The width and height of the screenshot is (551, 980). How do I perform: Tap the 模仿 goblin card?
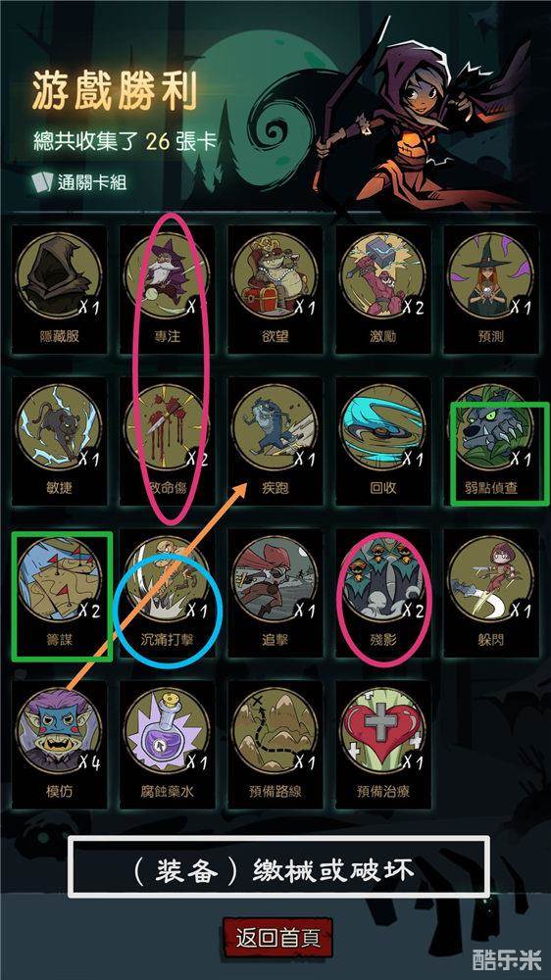pos(60,746)
